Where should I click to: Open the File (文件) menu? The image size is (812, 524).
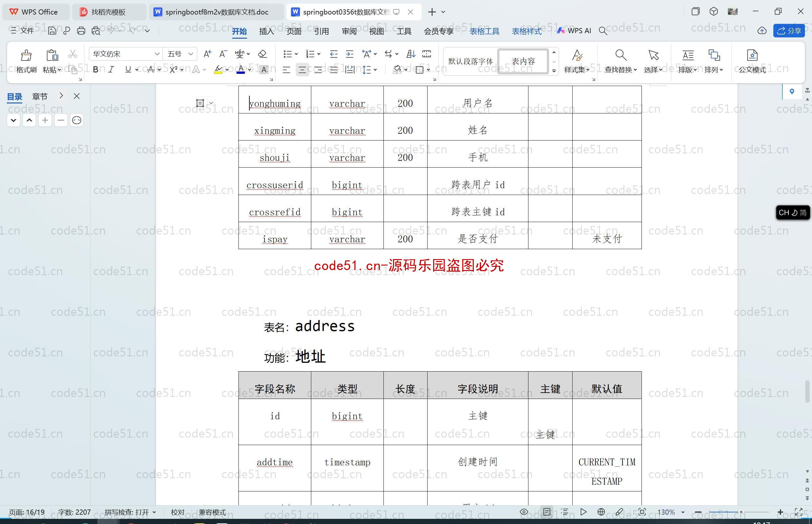click(x=22, y=31)
